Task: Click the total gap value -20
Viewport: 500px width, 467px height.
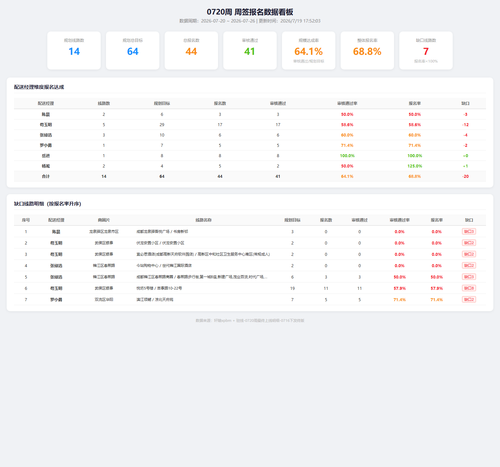Action: pyautogui.click(x=466, y=176)
